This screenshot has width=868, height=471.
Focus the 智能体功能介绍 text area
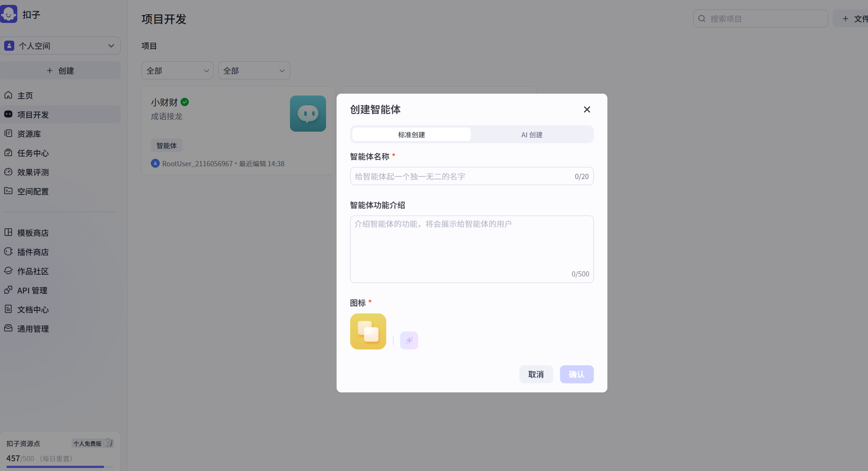click(x=472, y=249)
